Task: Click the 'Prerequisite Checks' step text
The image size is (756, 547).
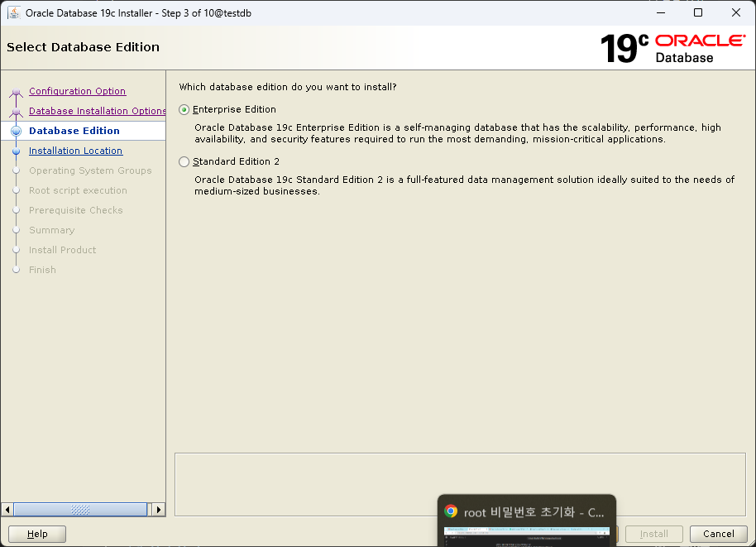Action: pos(76,210)
